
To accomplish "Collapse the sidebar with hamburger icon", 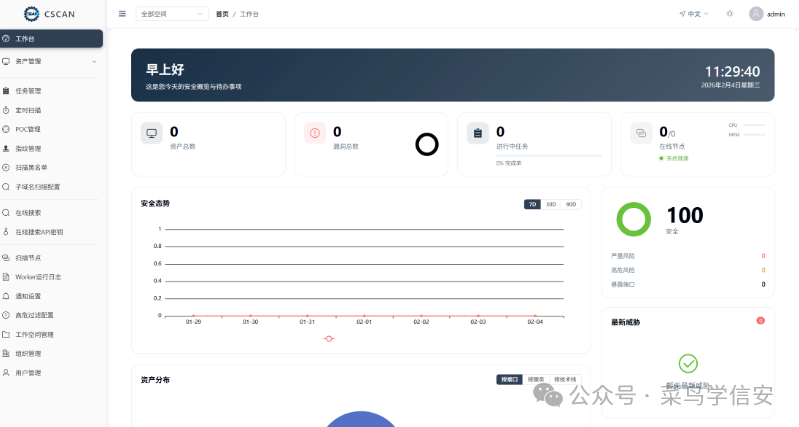I will pyautogui.click(x=122, y=14).
